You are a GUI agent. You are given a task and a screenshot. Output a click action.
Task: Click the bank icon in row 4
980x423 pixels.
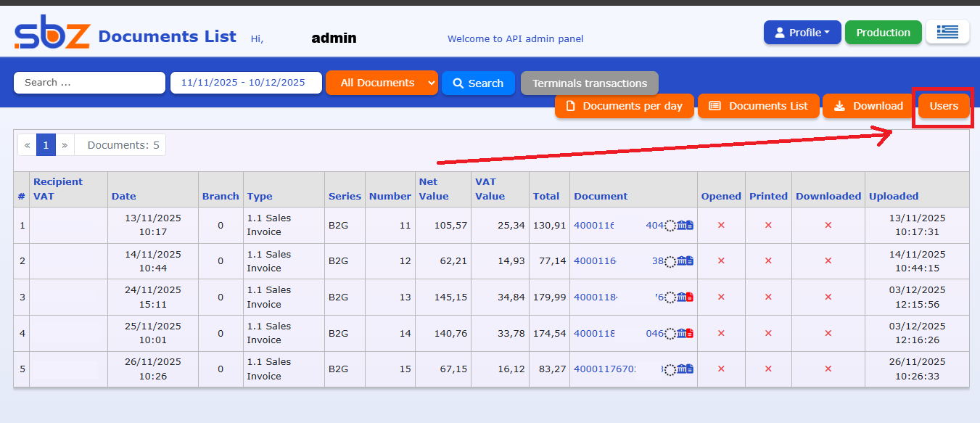tap(681, 333)
